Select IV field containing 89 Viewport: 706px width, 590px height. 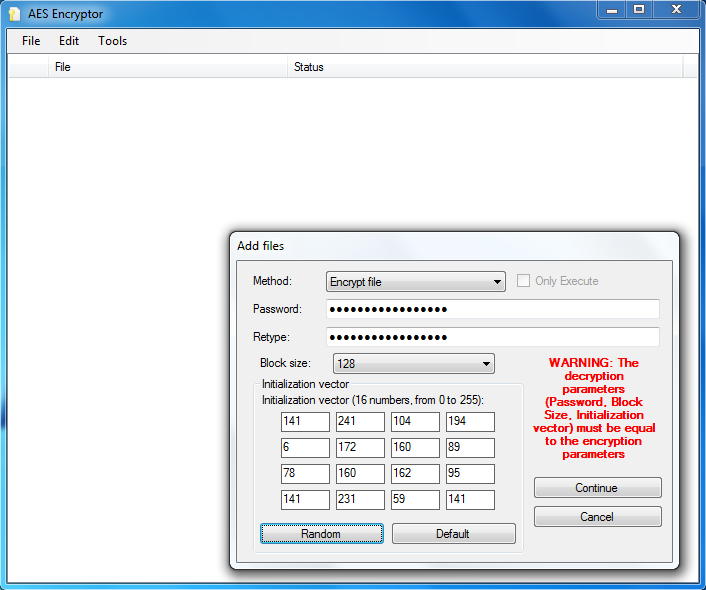click(470, 448)
